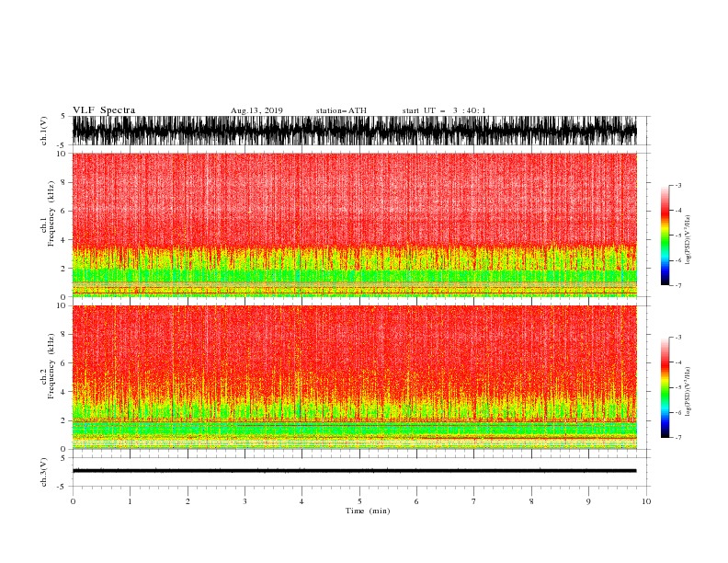Click the 'Time (min)' axis title
Screen dimensions: 728x563
click(368, 511)
